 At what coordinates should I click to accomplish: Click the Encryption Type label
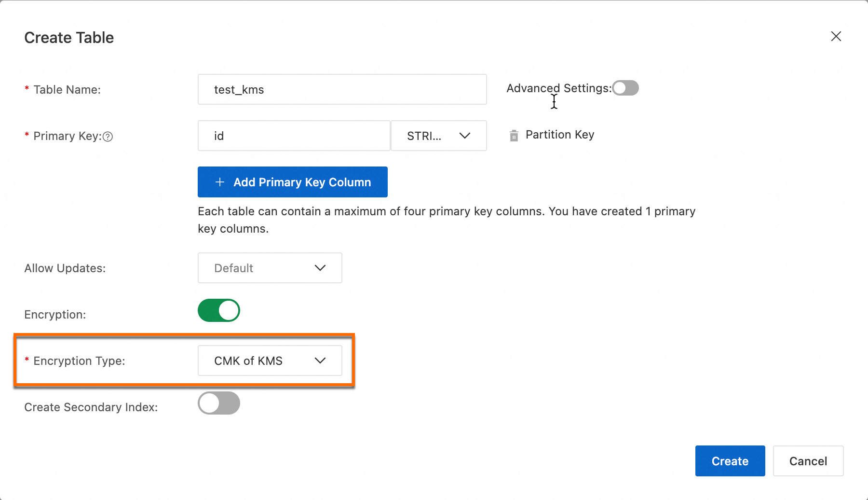pyautogui.click(x=79, y=361)
